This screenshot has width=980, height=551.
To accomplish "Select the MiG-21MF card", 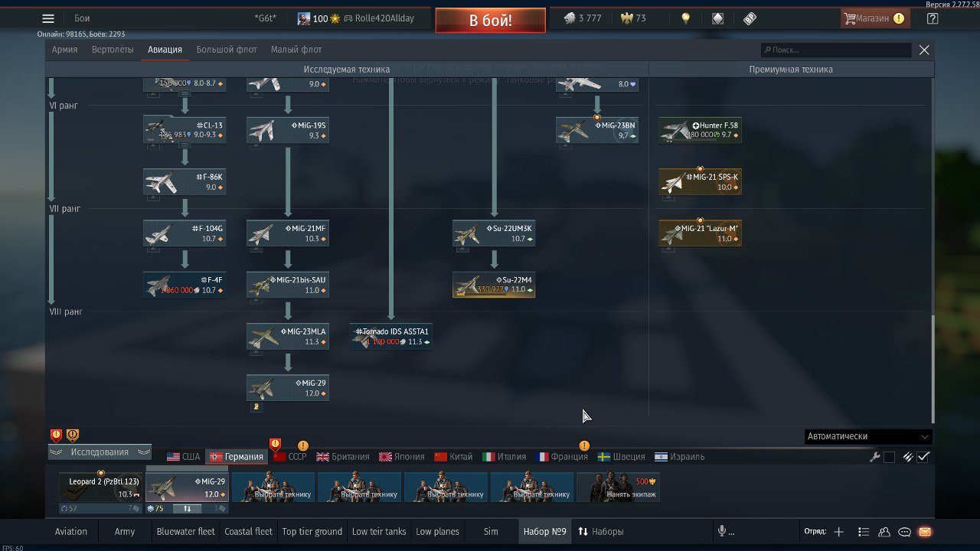I will (288, 233).
